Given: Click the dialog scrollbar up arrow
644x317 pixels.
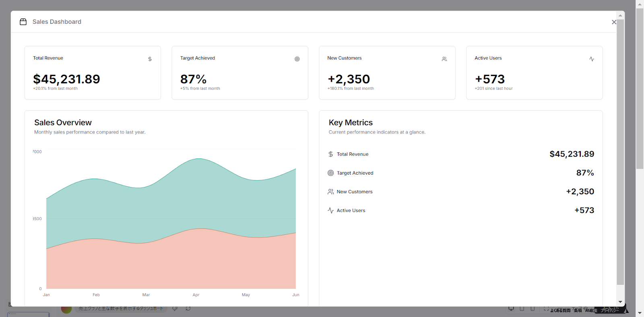Looking at the screenshot, I should pyautogui.click(x=620, y=15).
